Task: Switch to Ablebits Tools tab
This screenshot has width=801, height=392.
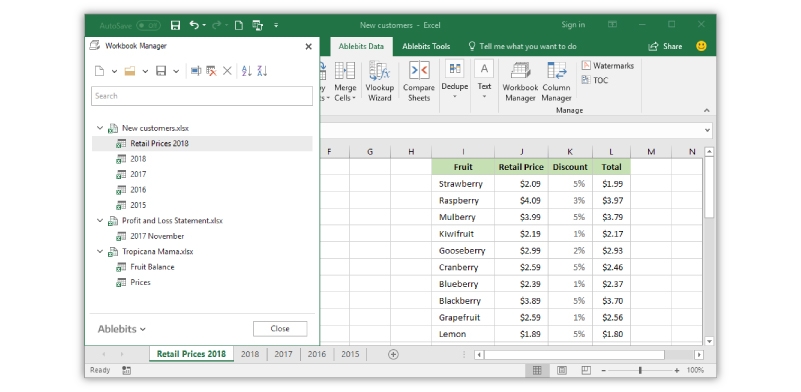Action: click(x=426, y=46)
